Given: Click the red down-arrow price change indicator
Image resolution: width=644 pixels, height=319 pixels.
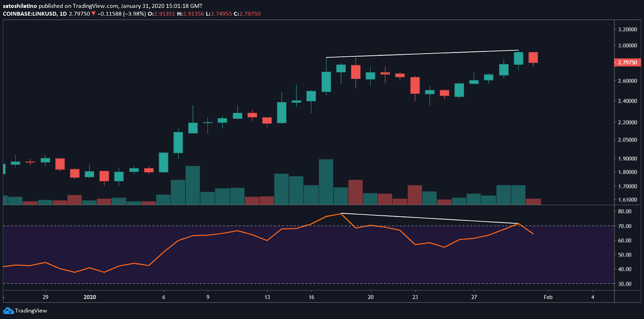Looking at the screenshot, I should pyautogui.click(x=93, y=14).
